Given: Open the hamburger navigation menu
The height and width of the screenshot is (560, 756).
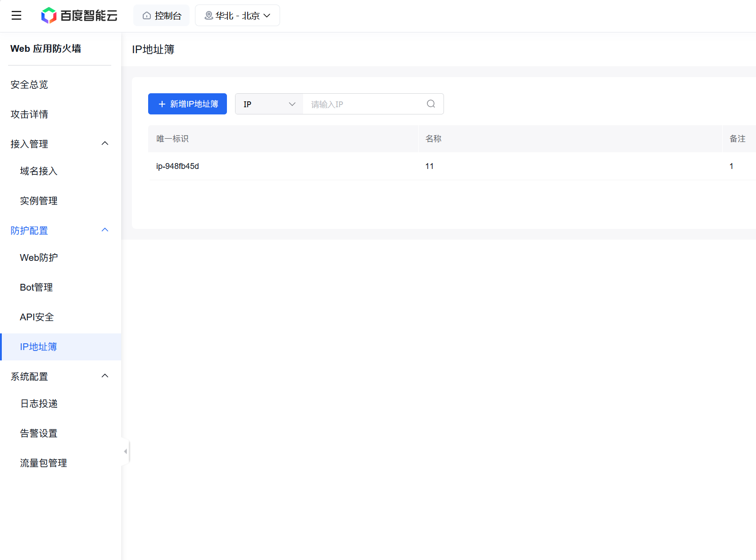Looking at the screenshot, I should click(16, 16).
